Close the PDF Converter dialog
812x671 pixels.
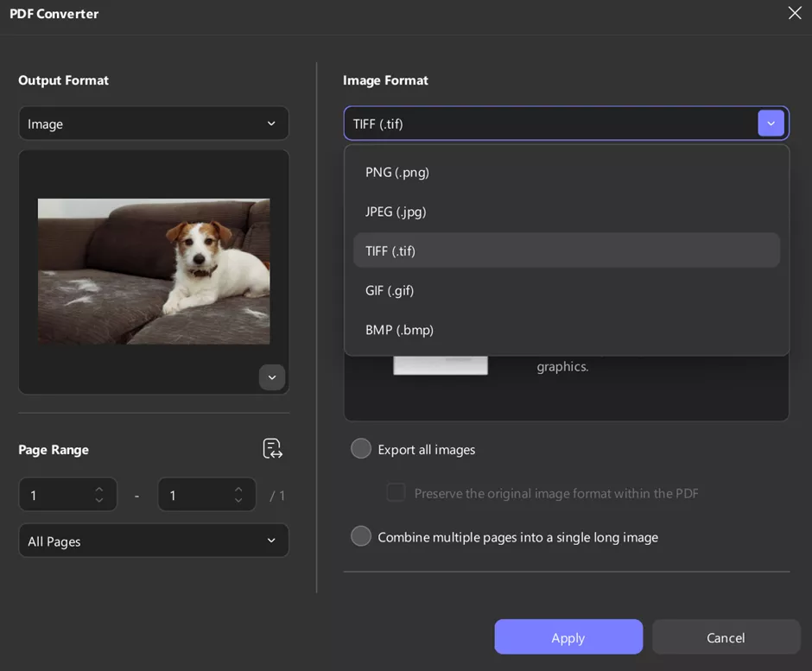click(794, 13)
